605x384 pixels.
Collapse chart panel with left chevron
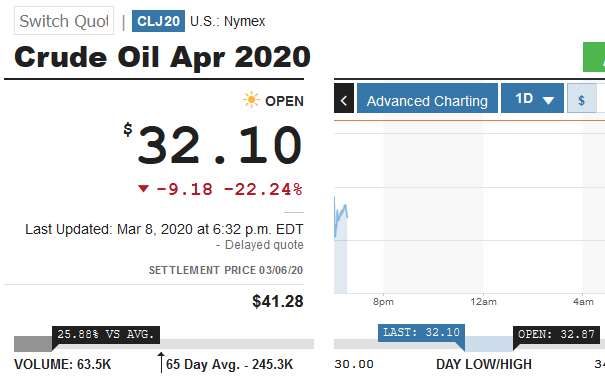coord(344,98)
